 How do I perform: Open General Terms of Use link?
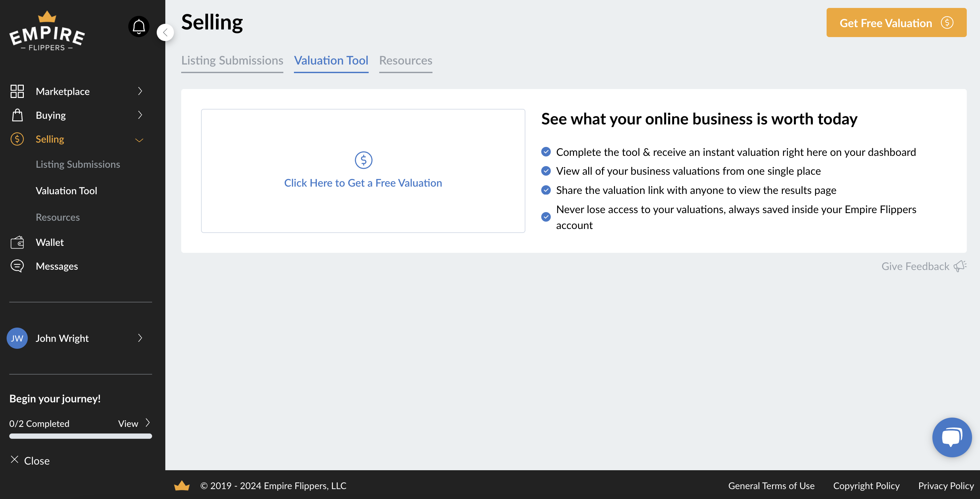click(x=771, y=486)
